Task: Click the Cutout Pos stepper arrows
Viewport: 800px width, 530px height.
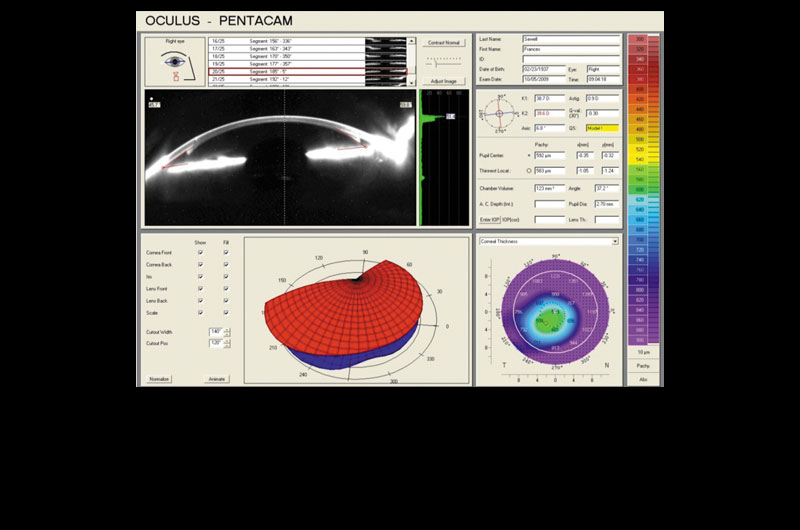Action: pos(227,343)
